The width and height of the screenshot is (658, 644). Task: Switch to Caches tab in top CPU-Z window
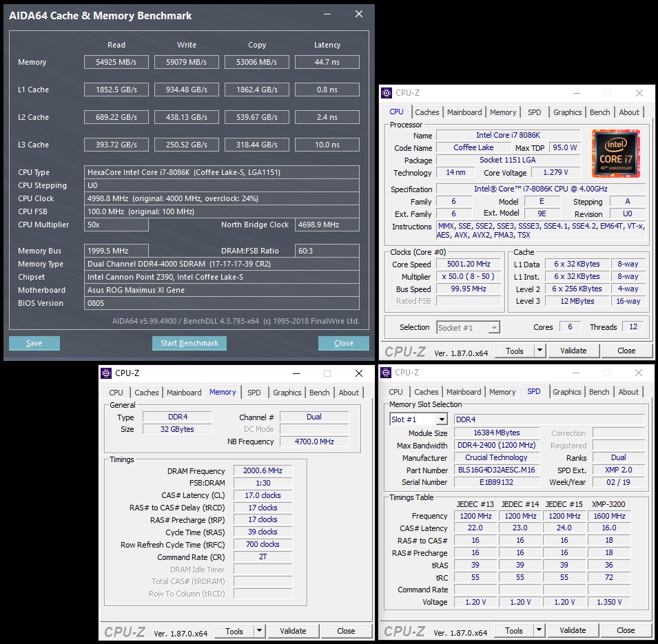tap(426, 112)
